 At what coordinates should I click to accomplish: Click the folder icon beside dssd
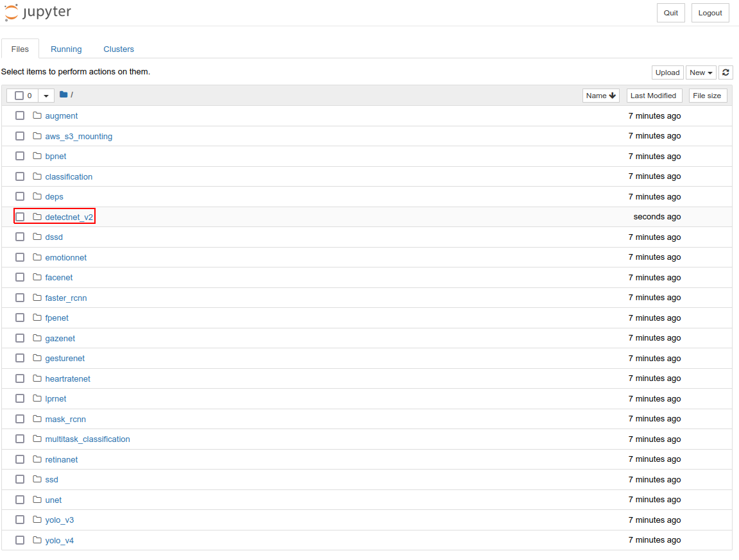tap(37, 237)
